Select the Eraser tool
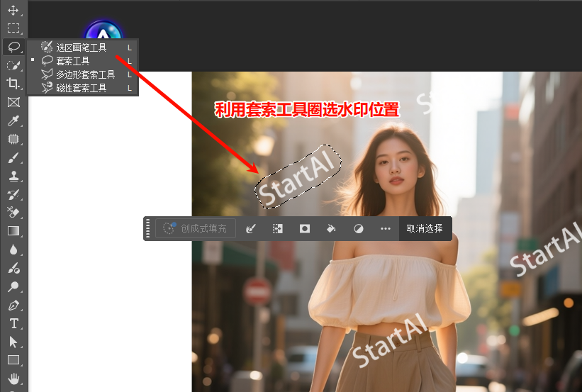The height and width of the screenshot is (392, 582). pyautogui.click(x=13, y=212)
